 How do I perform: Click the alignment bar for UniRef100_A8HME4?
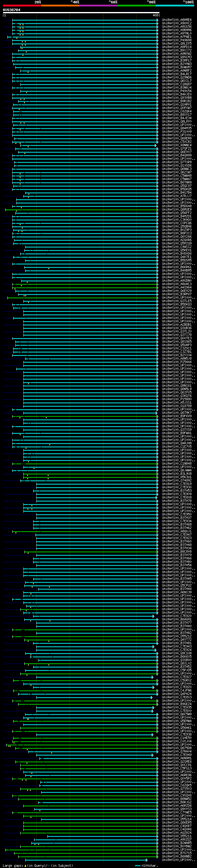coord(85,20)
